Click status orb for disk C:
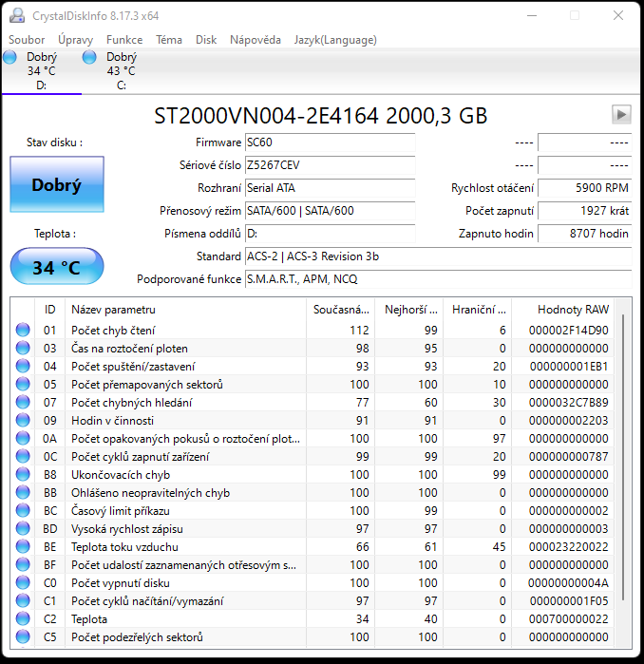644x664 pixels. click(x=90, y=57)
